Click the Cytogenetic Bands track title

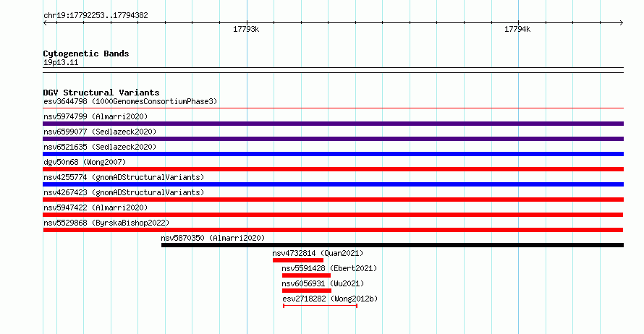[86, 53]
